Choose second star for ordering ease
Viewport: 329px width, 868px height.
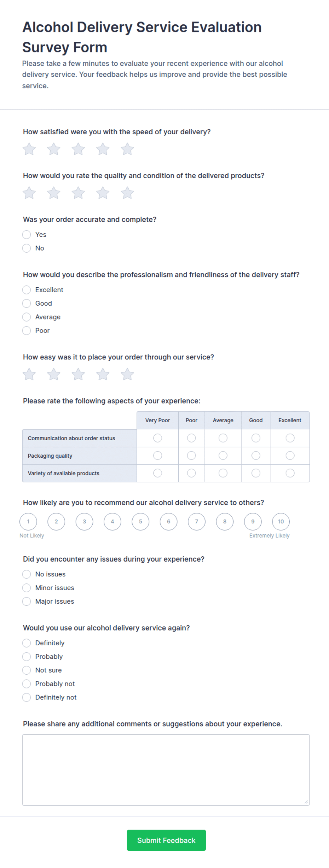54,374
